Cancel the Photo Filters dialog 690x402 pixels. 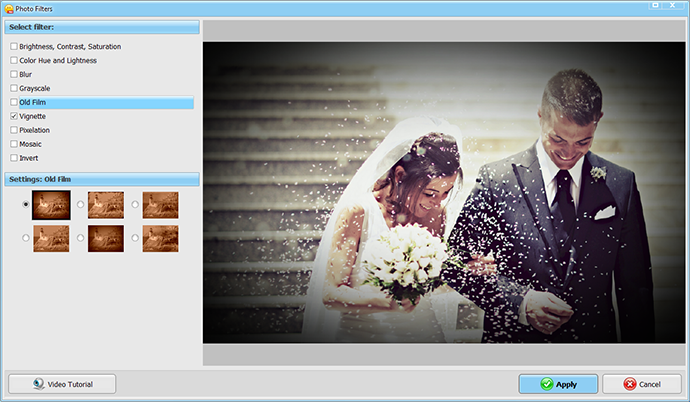tap(642, 384)
